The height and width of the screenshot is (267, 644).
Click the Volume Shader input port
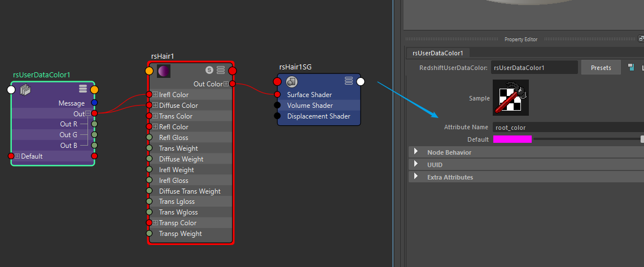[277, 105]
